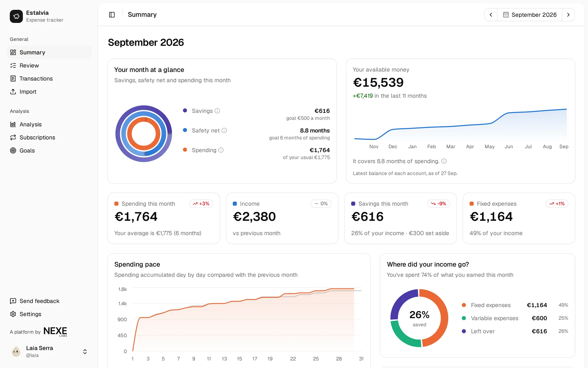Open the September 2026 date picker
Image resolution: width=588 pixels, height=368 pixels.
click(x=530, y=15)
